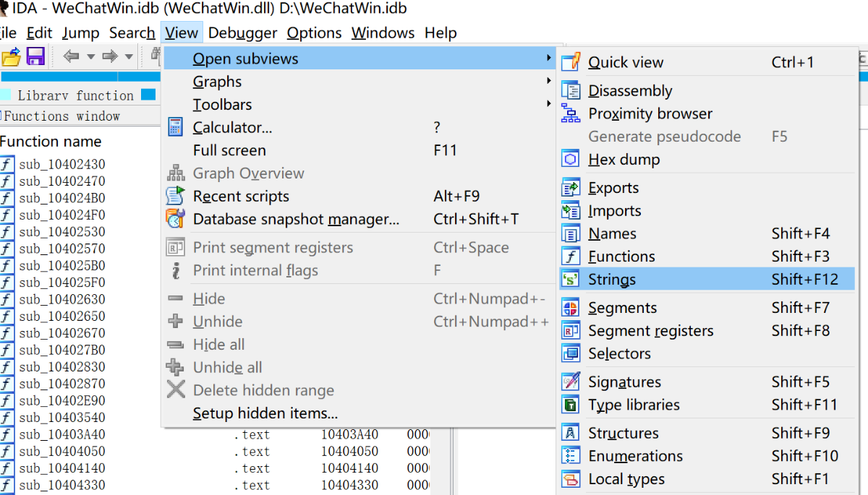
Task: Click the Functions subview icon
Action: (571, 257)
